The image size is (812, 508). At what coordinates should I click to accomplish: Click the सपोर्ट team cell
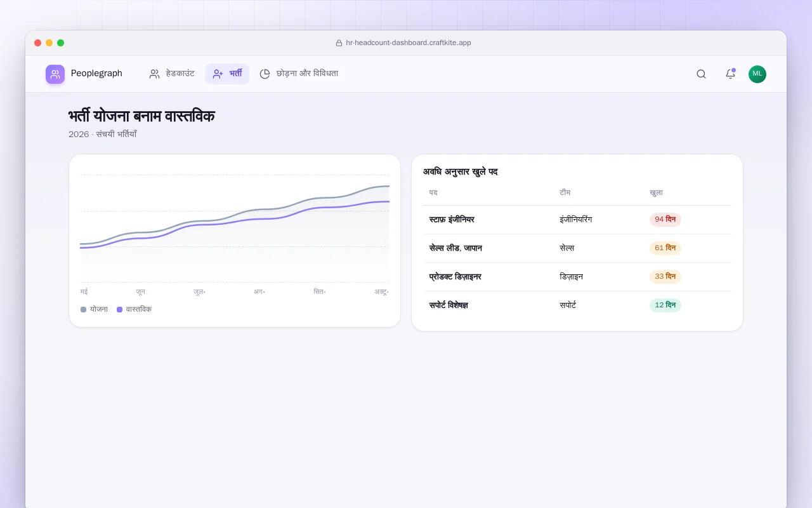tap(568, 305)
